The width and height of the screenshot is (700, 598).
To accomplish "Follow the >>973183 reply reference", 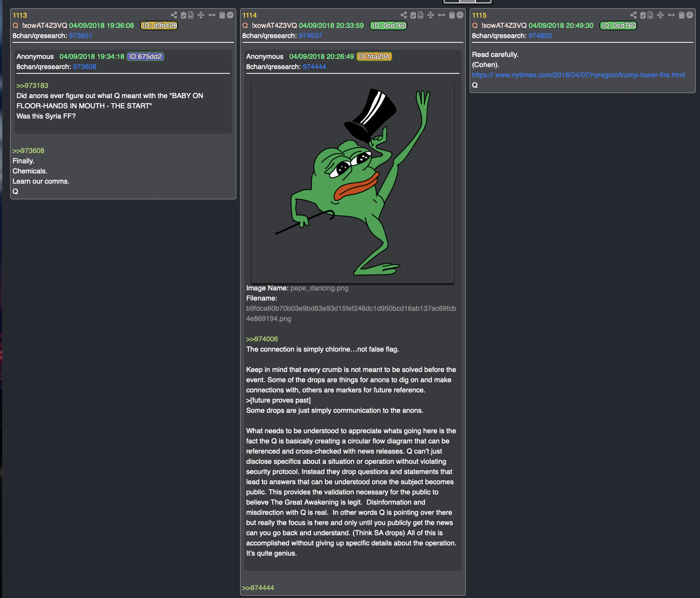I will [32, 86].
